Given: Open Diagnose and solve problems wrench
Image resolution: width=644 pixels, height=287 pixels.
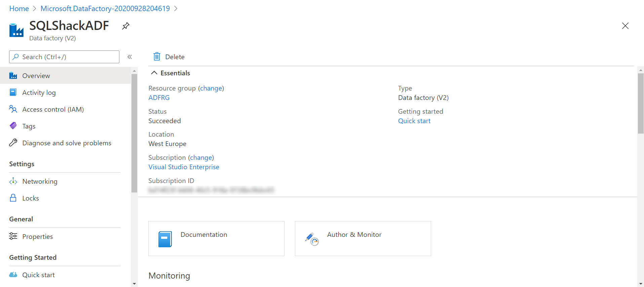Looking at the screenshot, I should tap(13, 143).
